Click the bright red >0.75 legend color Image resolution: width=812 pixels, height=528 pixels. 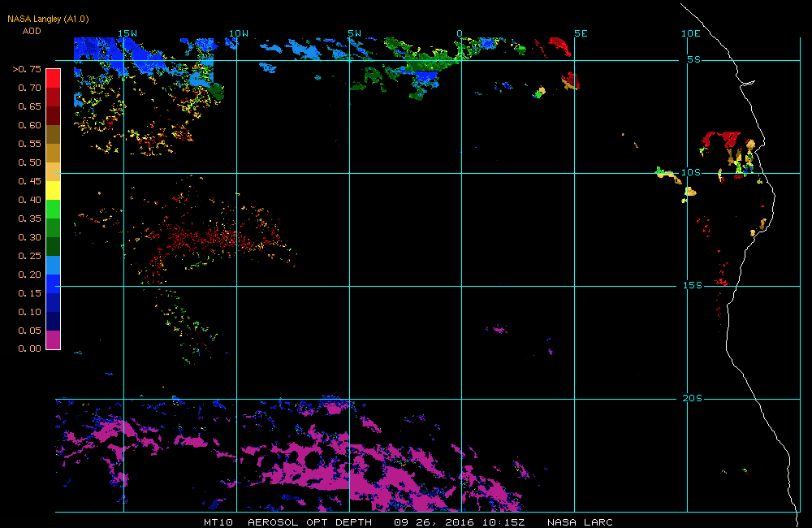pyautogui.click(x=54, y=78)
